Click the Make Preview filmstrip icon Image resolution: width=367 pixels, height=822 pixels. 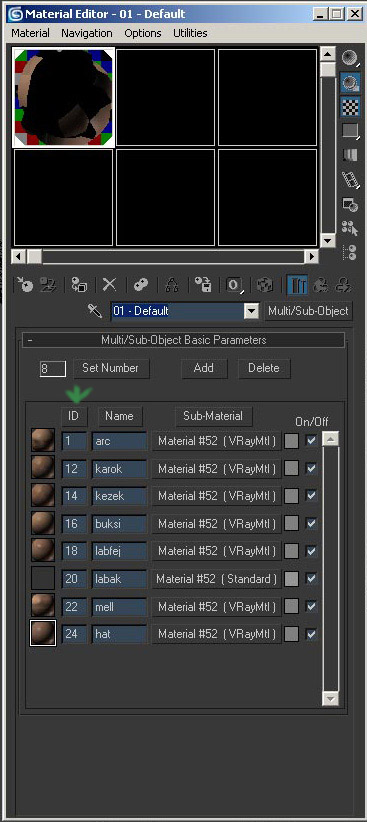[x=350, y=180]
